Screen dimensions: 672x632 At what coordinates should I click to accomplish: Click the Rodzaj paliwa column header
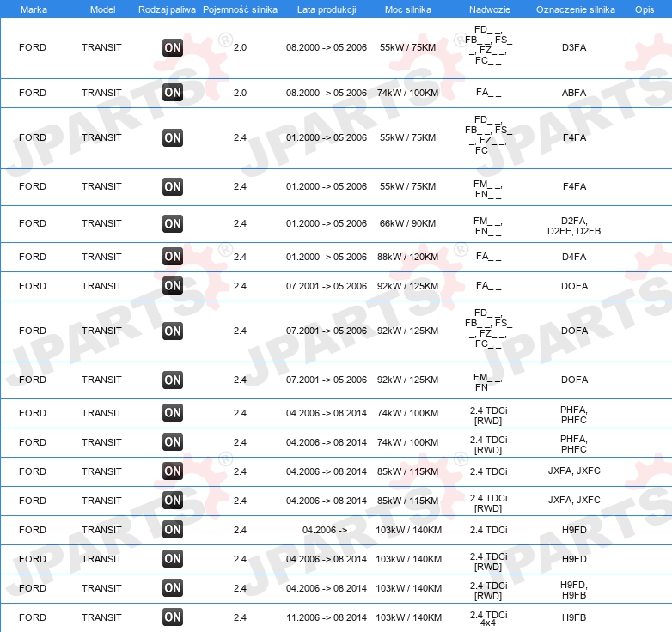167,9
